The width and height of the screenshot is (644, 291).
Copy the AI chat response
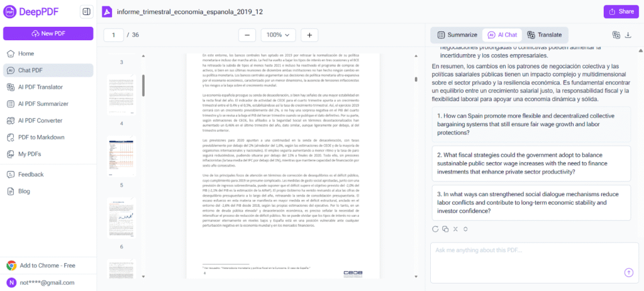pyautogui.click(x=446, y=229)
